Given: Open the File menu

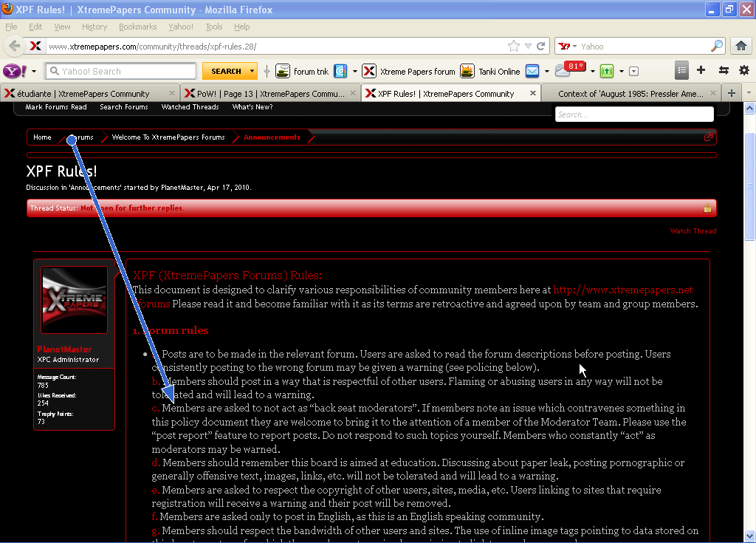Looking at the screenshot, I should click(x=11, y=27).
